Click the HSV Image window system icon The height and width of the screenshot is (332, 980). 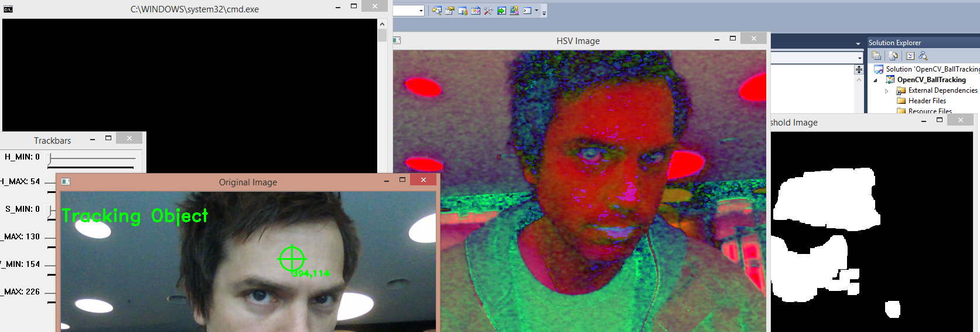(397, 40)
